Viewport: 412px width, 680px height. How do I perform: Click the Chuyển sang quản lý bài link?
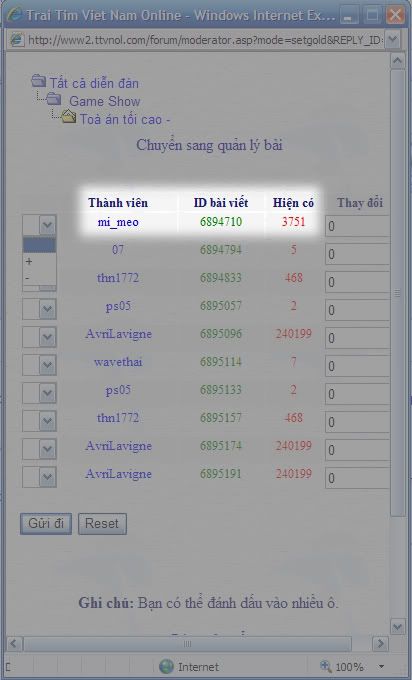(209, 145)
